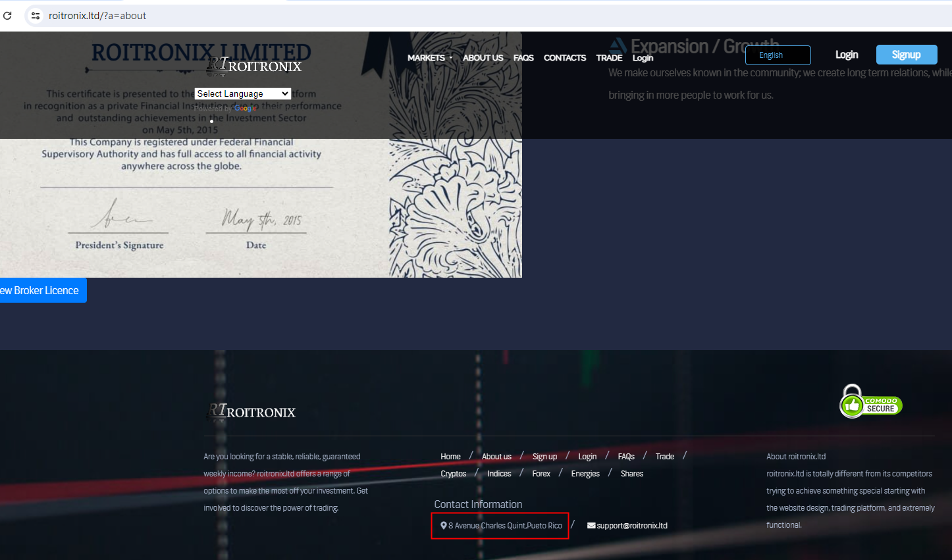Screen dimensions: 952x560
Task: Click the Login button next to Signup
Action: tap(847, 55)
